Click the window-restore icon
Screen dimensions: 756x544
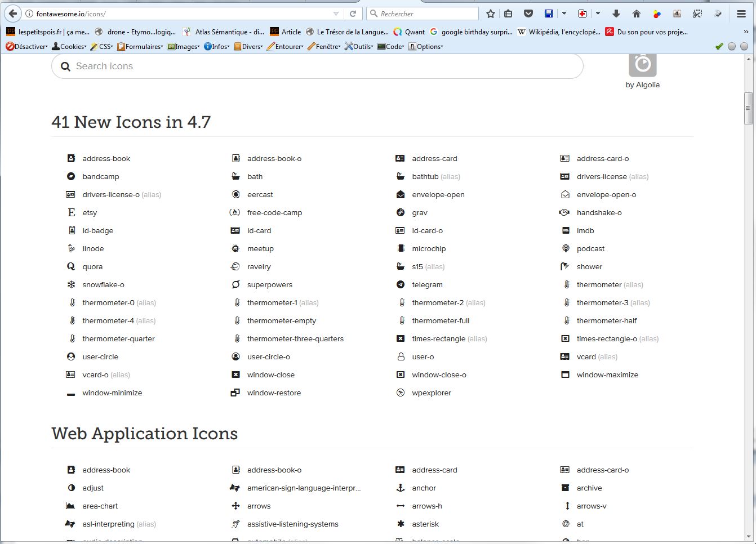[x=273, y=393]
